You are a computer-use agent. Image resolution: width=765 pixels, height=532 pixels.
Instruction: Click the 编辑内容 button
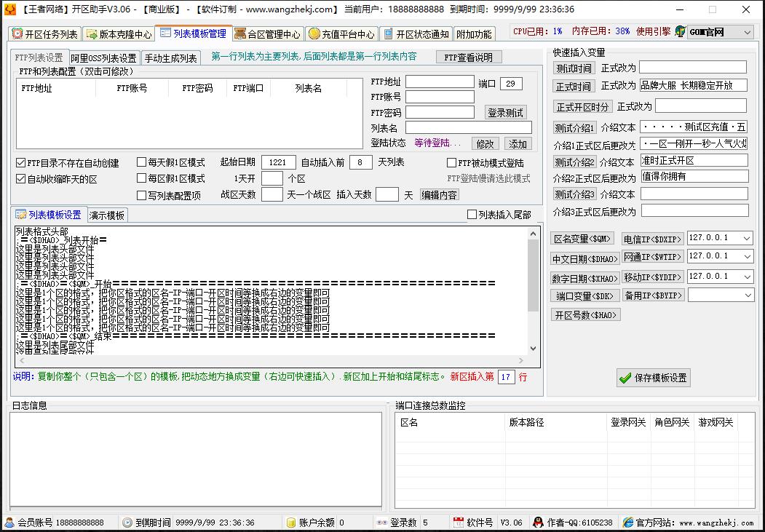(x=439, y=195)
